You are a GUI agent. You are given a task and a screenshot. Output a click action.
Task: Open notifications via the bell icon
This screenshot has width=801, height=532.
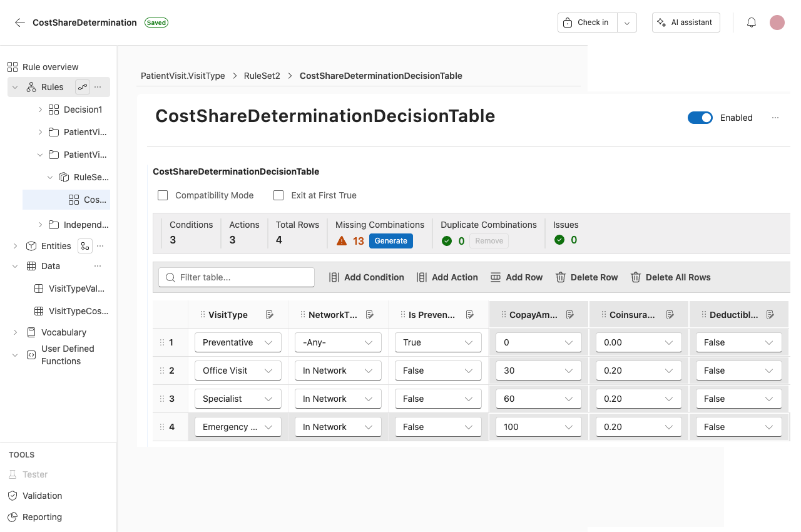point(751,22)
